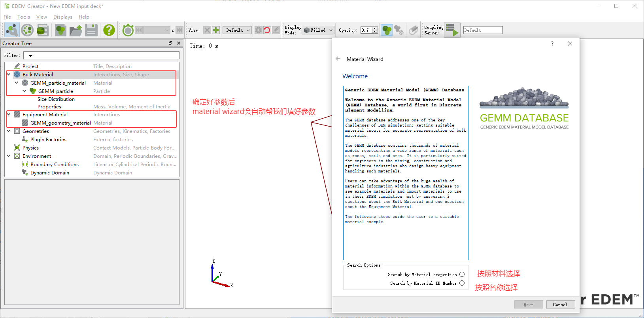Click the Coupling Server Default text field
The height and width of the screenshot is (318, 644).
tap(483, 30)
